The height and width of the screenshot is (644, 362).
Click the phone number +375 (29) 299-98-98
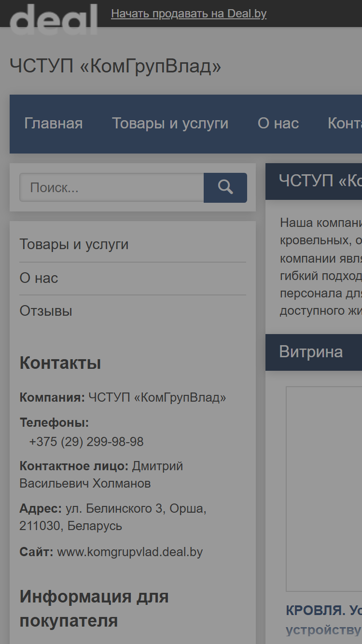tap(86, 442)
